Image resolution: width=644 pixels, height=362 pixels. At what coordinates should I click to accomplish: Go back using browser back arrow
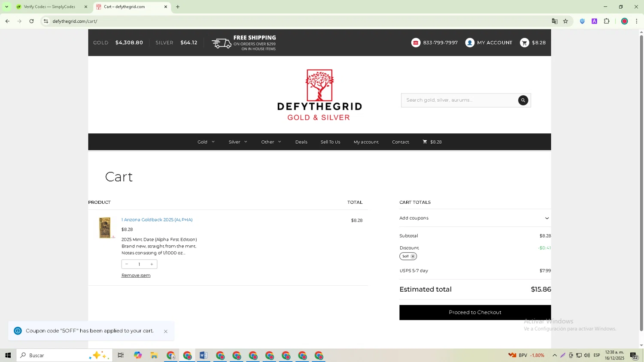7,21
